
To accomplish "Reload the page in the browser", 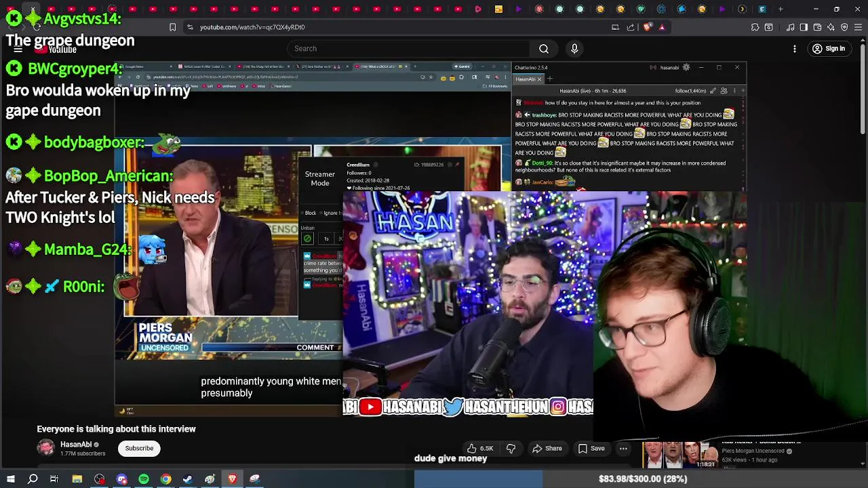I will click(x=37, y=27).
